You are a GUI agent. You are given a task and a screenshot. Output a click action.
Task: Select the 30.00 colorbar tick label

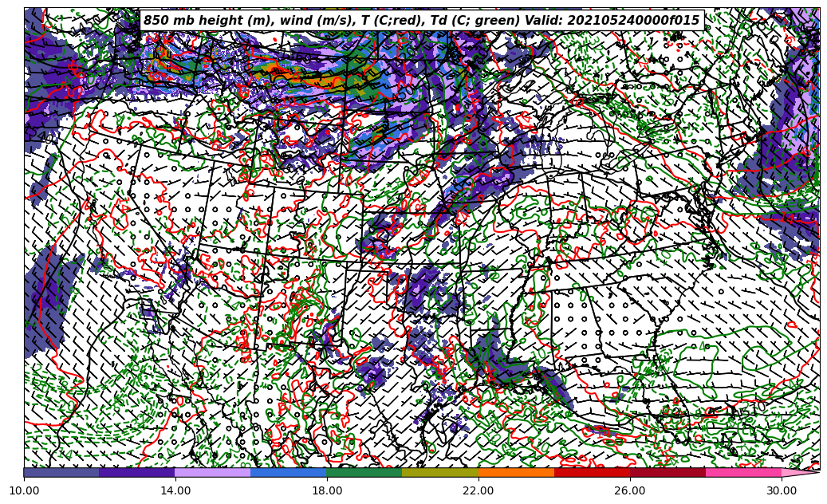(782, 491)
